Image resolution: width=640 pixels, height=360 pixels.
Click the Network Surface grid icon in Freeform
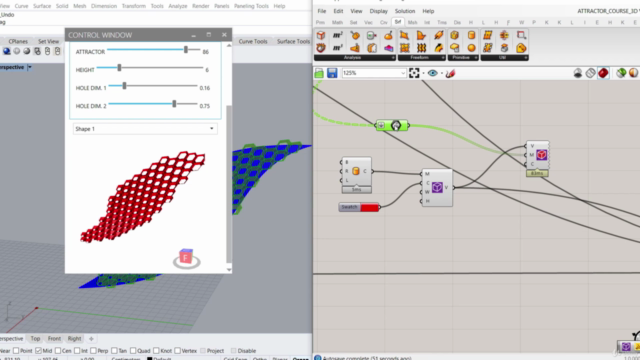pos(404,48)
